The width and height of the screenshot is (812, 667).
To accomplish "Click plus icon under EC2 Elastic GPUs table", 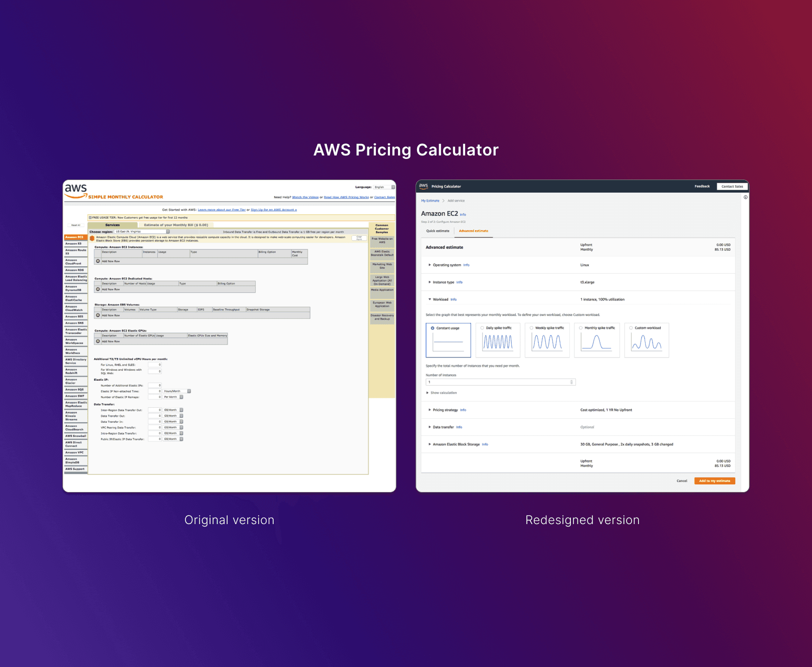I will 98,341.
